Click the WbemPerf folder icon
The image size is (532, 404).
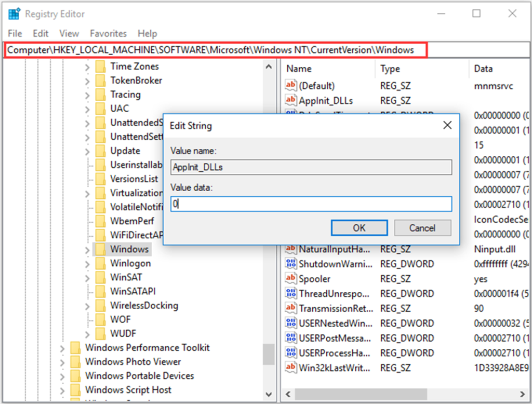(x=100, y=221)
